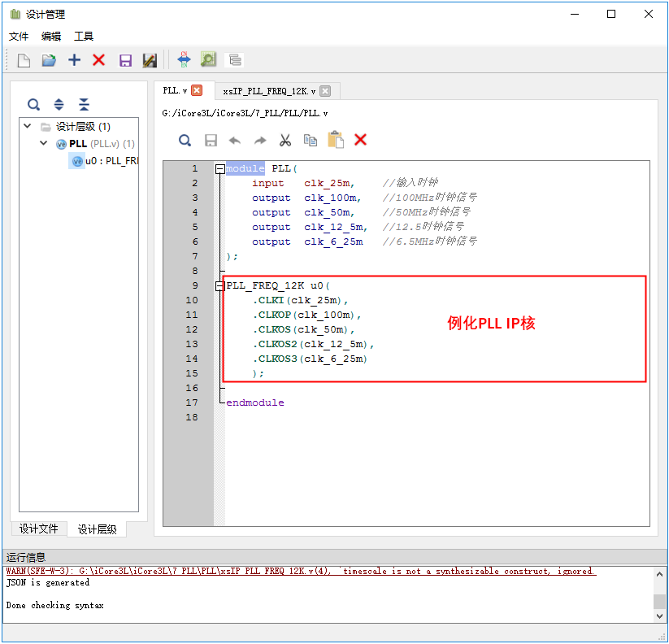Collapse the 设计层级 tree node
The height and width of the screenshot is (644, 669).
tap(28, 126)
